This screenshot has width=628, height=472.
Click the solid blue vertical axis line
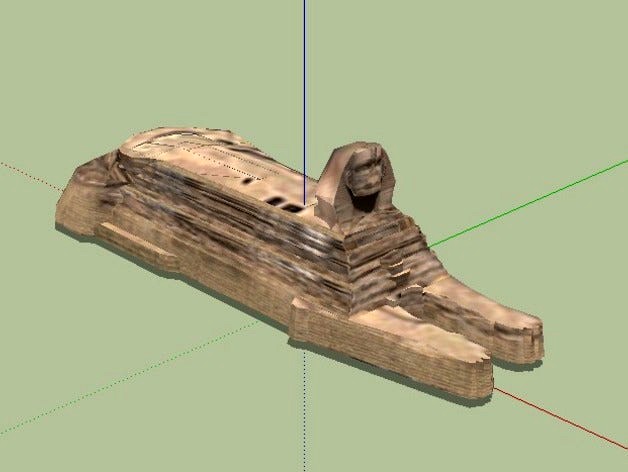[304, 102]
